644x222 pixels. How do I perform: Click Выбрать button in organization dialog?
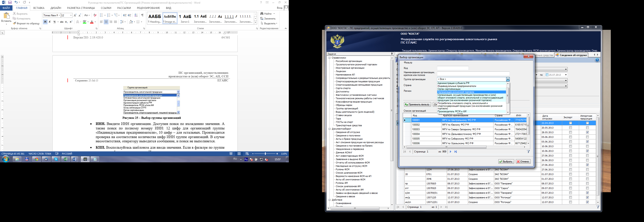coord(506,162)
